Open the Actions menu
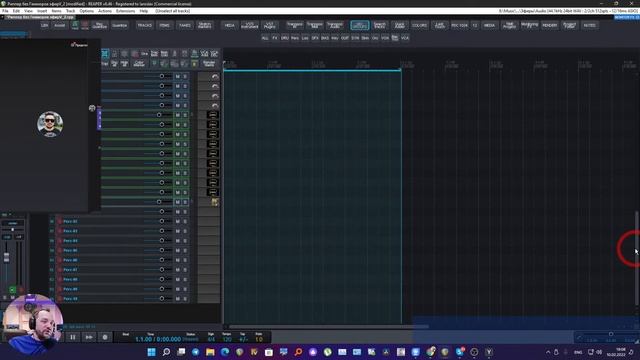 coord(104,11)
